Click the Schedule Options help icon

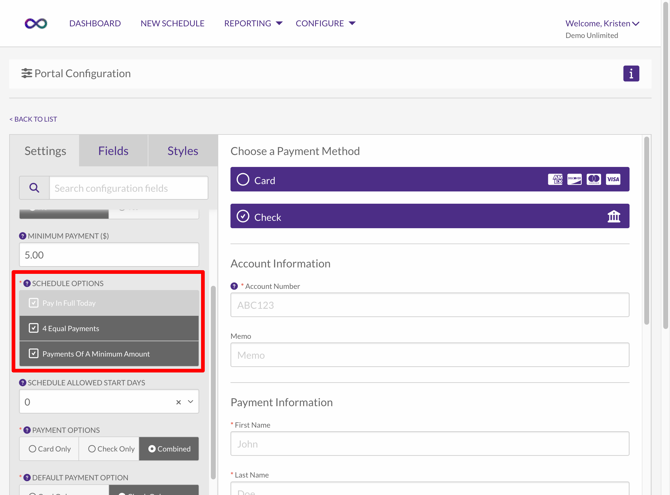(x=27, y=283)
